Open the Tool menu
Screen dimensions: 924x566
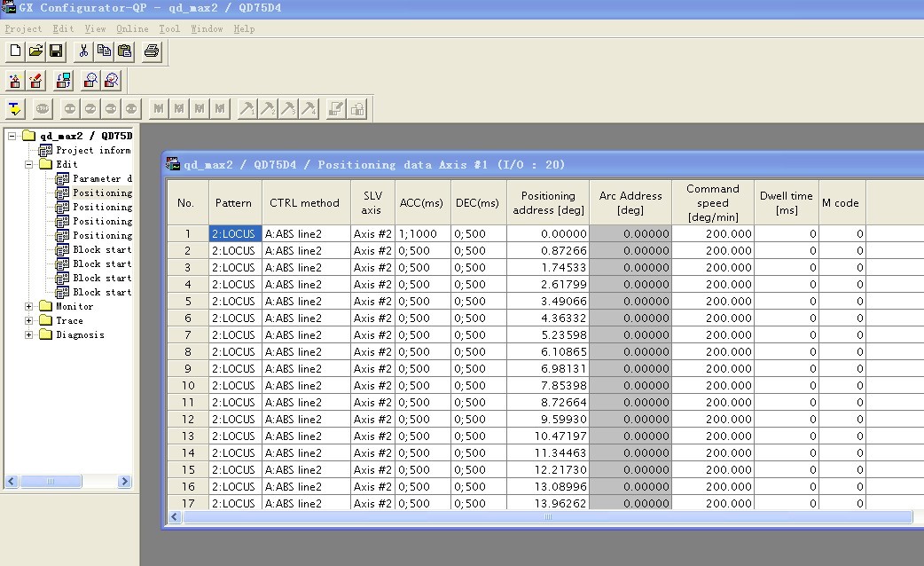[168, 28]
